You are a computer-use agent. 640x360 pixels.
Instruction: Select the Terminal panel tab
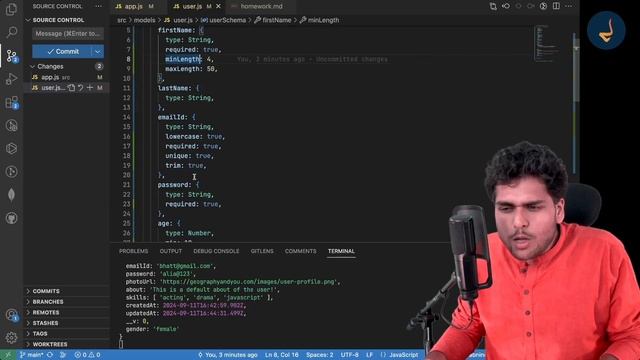341,251
